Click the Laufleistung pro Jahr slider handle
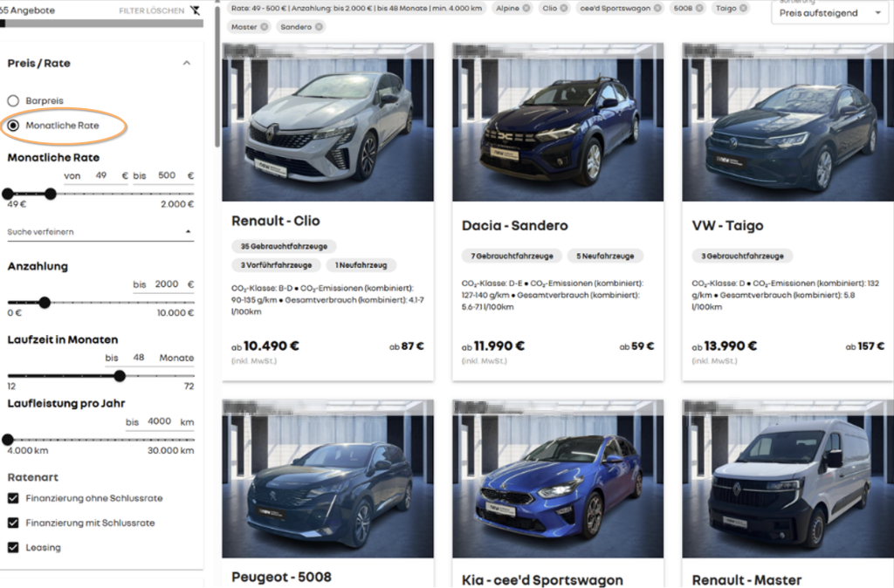 tap(8, 440)
